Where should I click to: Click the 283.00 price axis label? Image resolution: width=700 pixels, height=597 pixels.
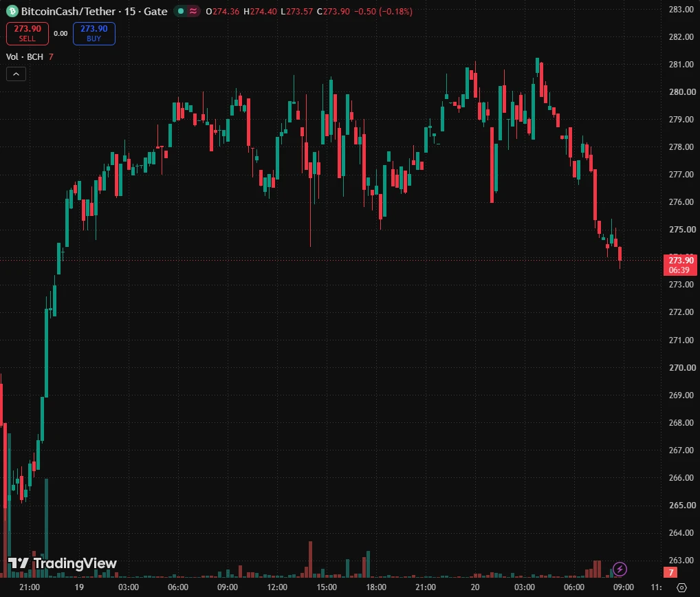coord(681,10)
